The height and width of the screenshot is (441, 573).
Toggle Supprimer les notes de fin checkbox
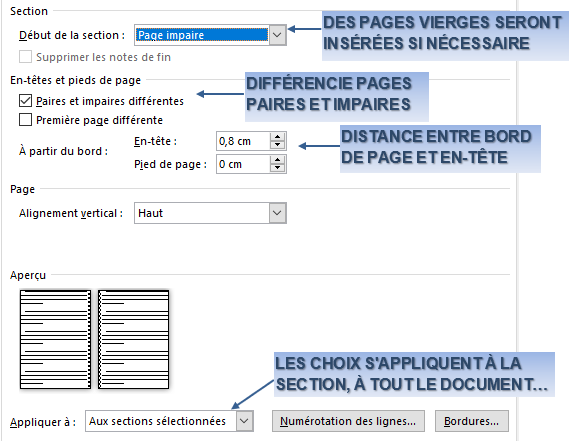[x=25, y=57]
